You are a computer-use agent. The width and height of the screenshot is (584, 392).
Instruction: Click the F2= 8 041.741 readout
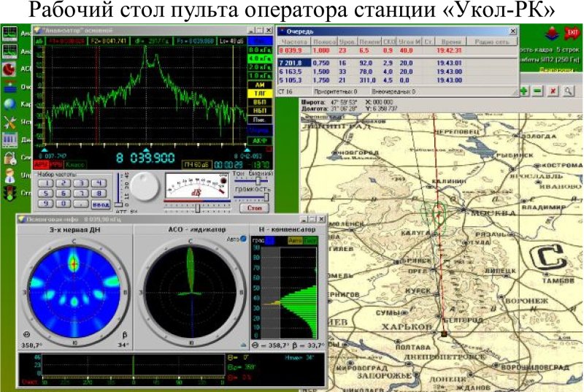coord(108,41)
